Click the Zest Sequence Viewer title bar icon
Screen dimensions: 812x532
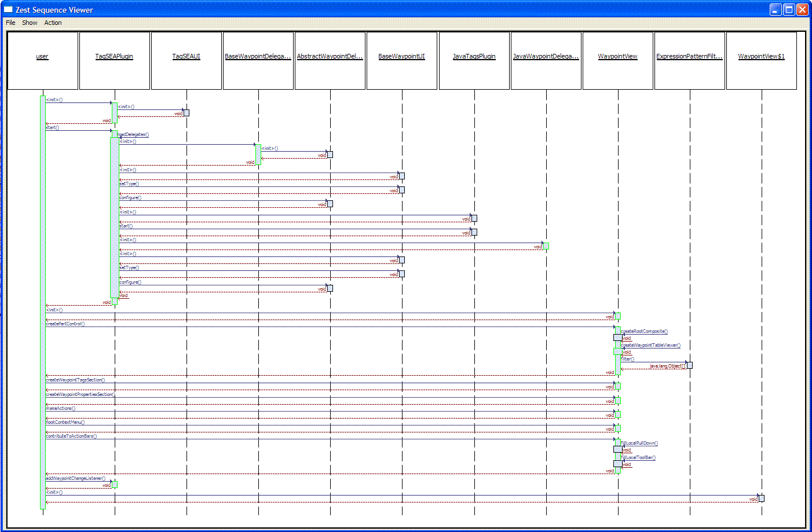[x=8, y=10]
